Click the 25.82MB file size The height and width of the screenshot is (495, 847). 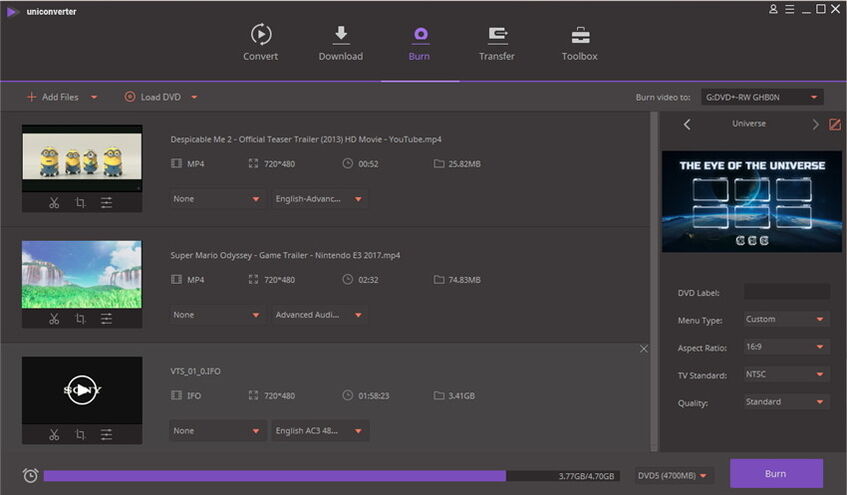click(x=464, y=164)
